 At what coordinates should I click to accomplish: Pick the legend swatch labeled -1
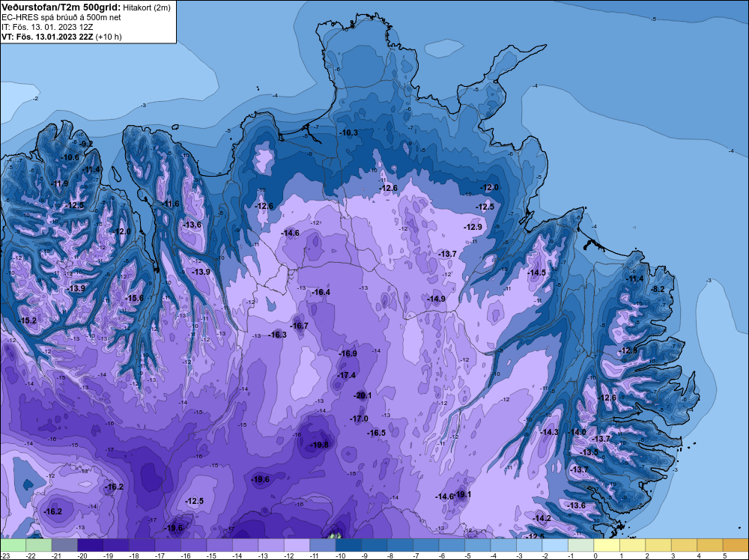tap(581, 545)
